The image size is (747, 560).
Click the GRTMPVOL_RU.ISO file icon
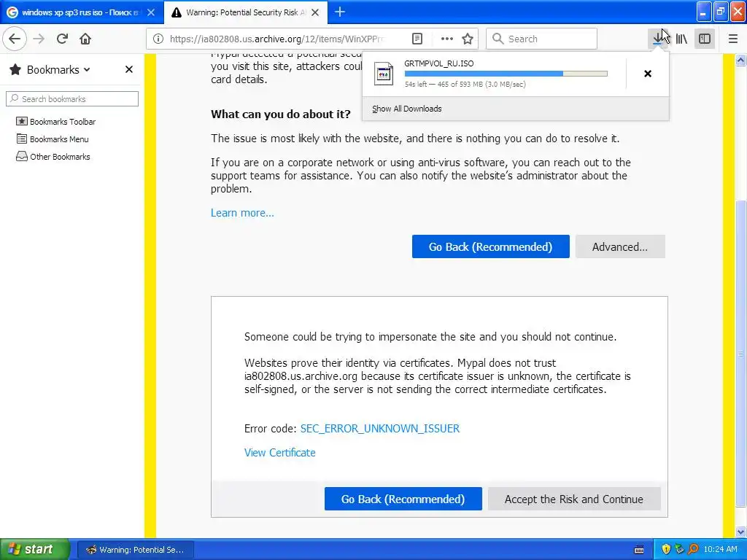[x=384, y=74]
